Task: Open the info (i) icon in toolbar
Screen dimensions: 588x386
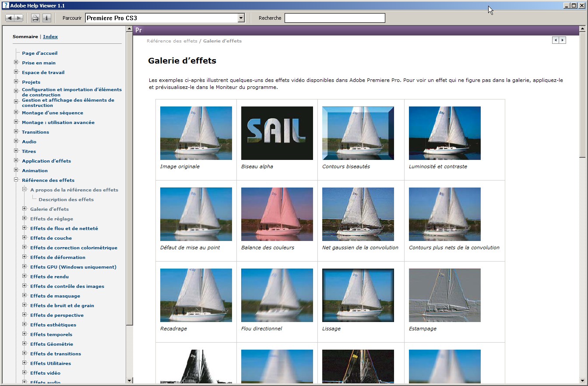Action: [47, 18]
